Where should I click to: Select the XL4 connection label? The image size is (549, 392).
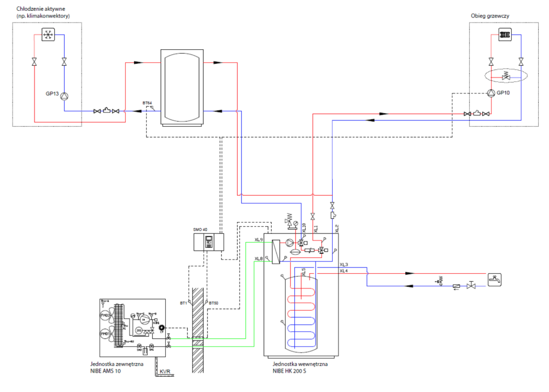pyautogui.click(x=344, y=272)
